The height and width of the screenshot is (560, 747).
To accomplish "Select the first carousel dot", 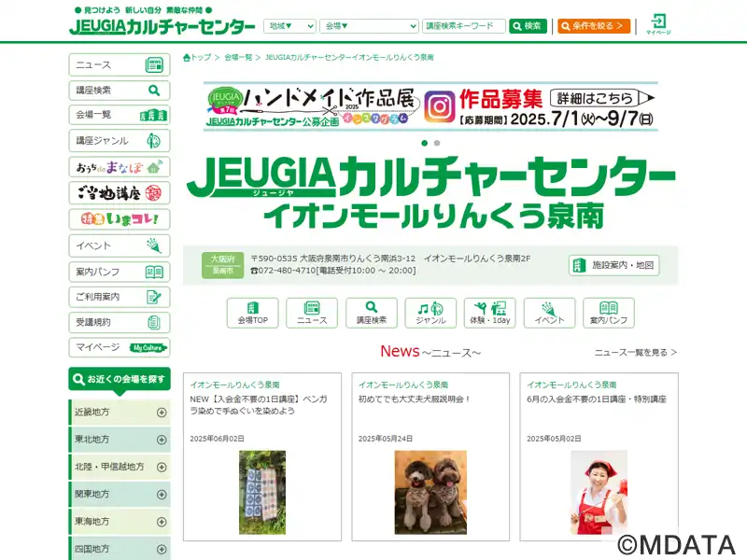I will [x=425, y=143].
